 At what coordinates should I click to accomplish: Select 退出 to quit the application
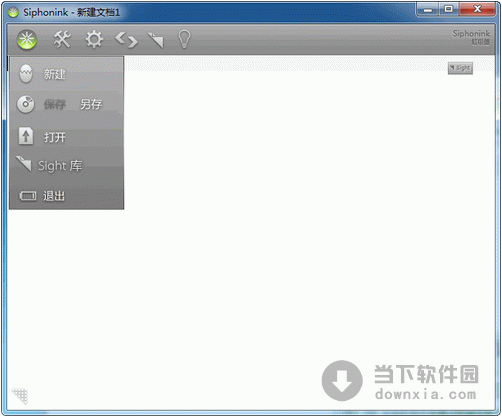[54, 196]
